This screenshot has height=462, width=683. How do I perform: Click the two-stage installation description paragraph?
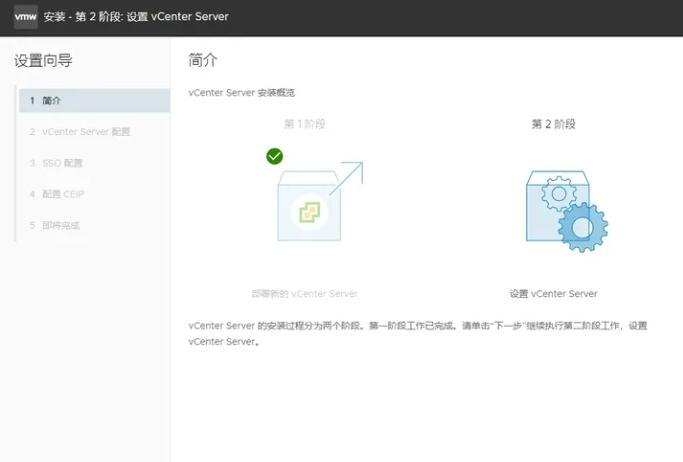coord(418,334)
